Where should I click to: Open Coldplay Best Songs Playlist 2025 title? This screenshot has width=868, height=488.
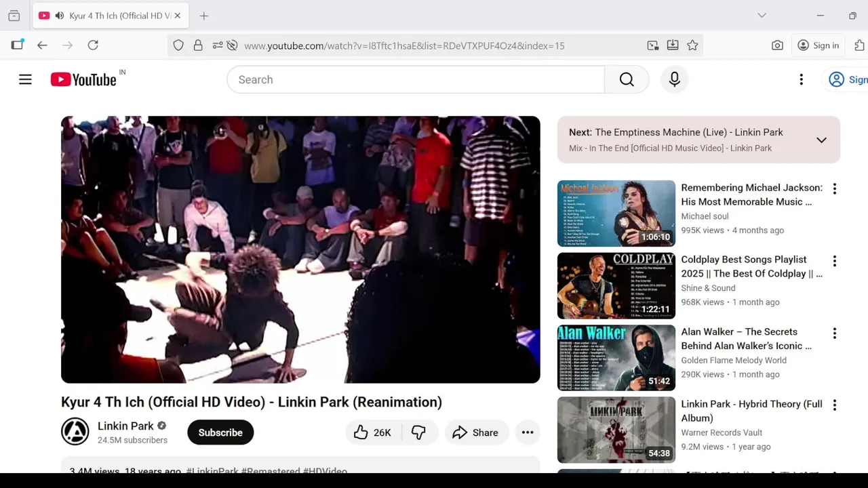click(751, 266)
